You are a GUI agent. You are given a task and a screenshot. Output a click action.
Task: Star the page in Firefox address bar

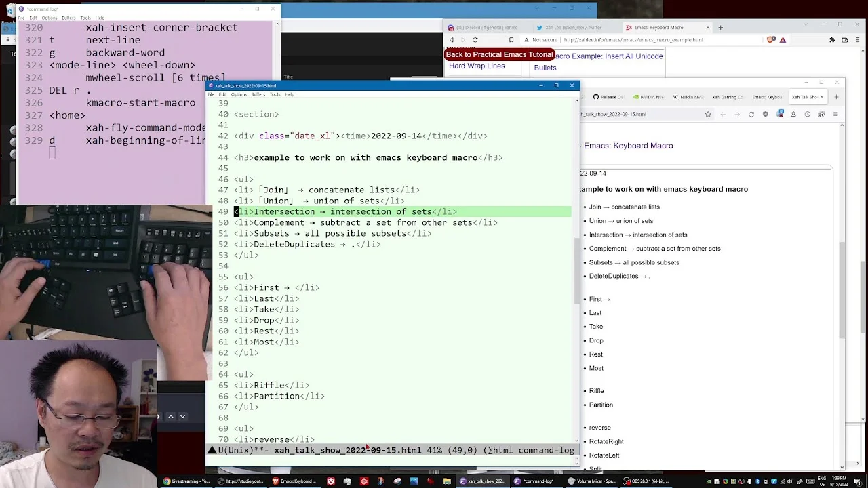(x=708, y=114)
